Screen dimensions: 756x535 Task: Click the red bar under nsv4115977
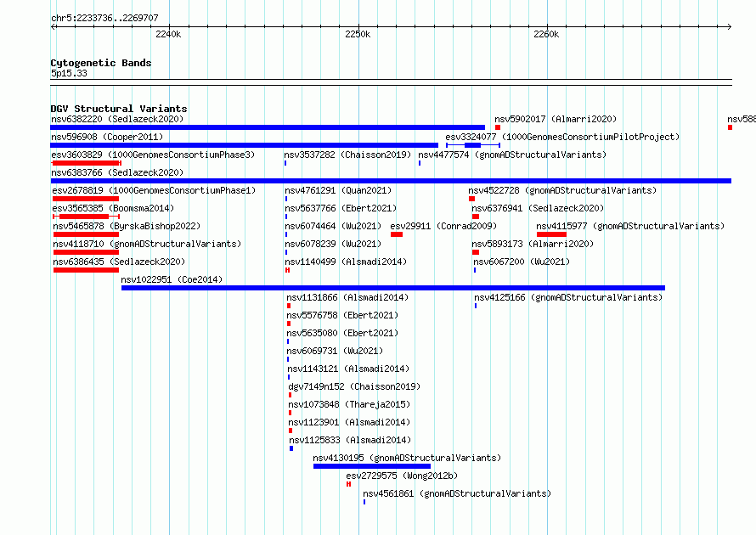pos(551,234)
